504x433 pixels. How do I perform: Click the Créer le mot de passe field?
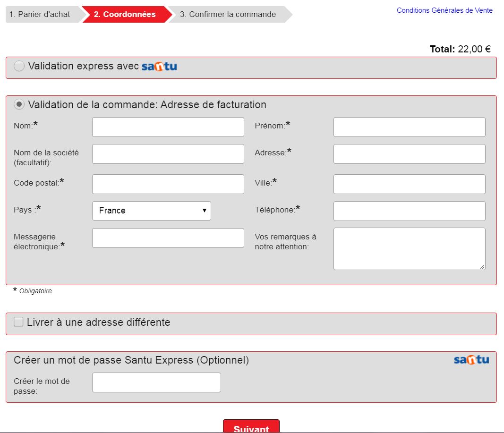click(x=156, y=382)
